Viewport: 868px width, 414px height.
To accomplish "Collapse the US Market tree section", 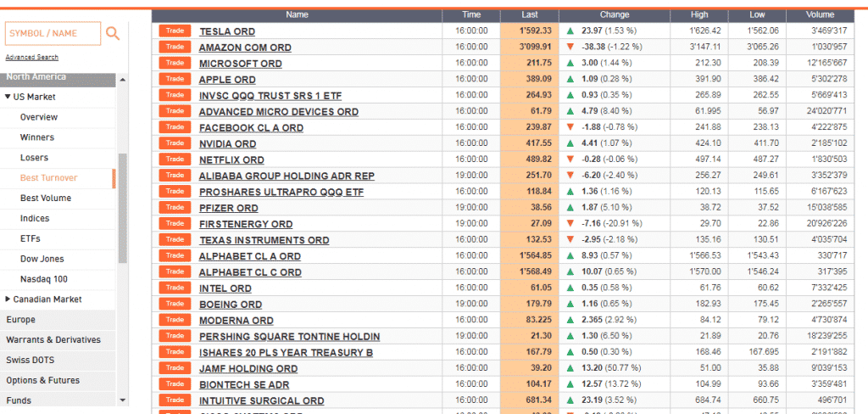I will click(x=8, y=97).
